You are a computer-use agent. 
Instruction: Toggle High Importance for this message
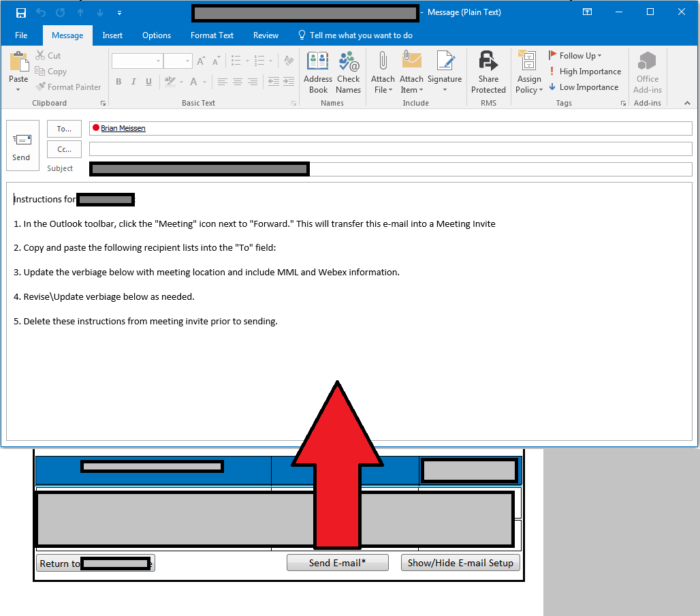click(x=585, y=71)
